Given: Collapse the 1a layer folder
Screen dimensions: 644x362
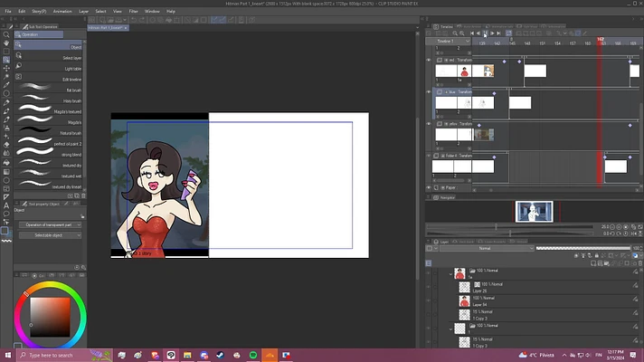Looking at the screenshot, I should (x=451, y=273).
